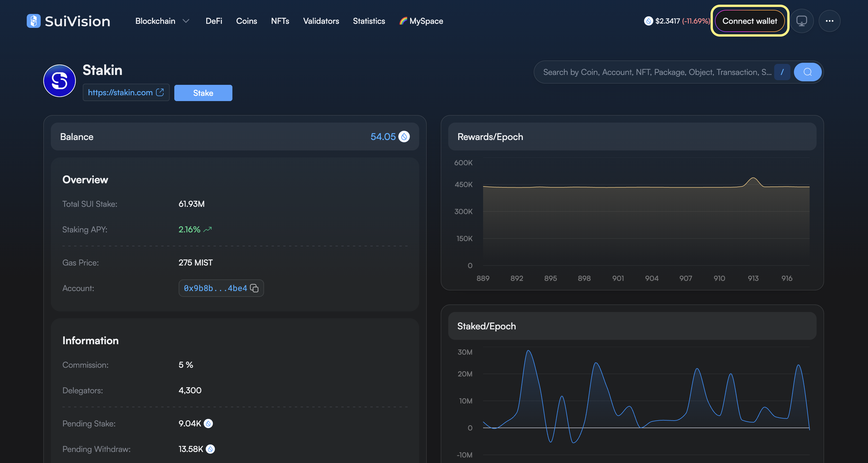Open the Blockchain dropdown menu
This screenshot has width=868, height=463.
click(x=162, y=21)
